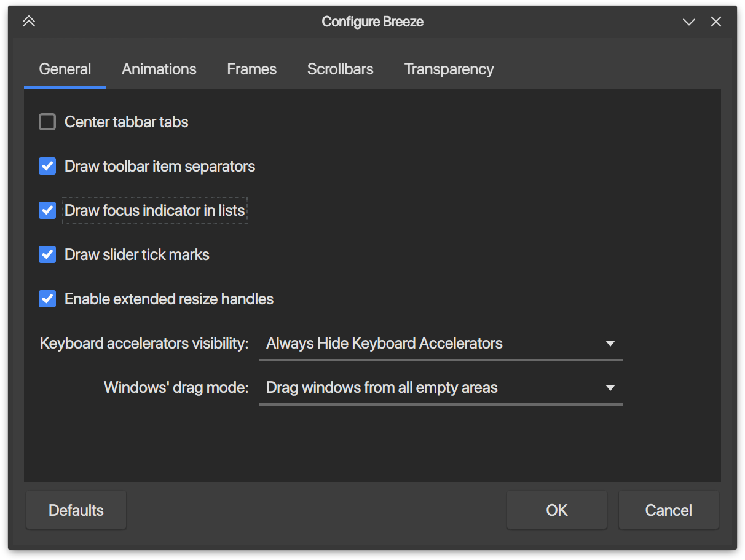
Task: Click the Windows' drag mode label
Action: 176,387
